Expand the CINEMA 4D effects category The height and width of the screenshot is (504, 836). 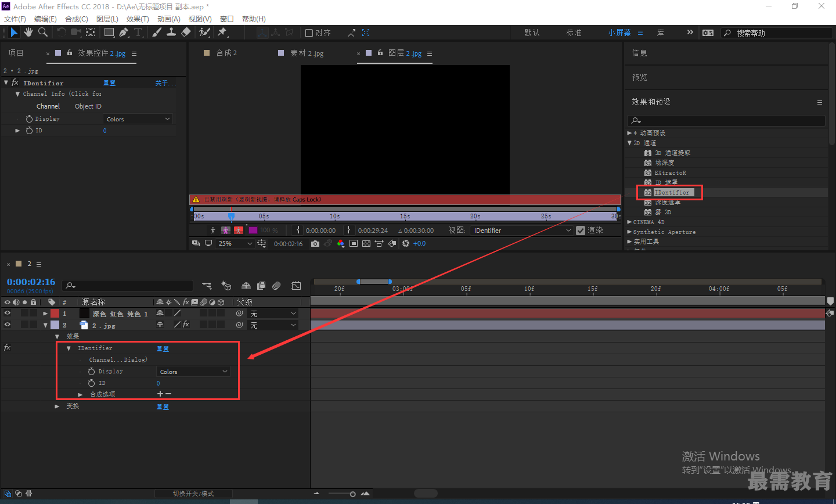tap(629, 222)
